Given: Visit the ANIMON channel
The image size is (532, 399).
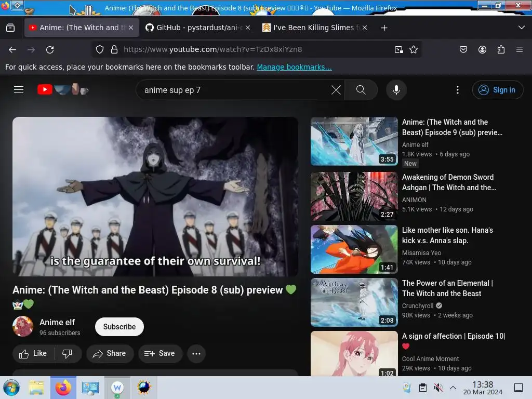Looking at the screenshot, I should click(414, 200).
